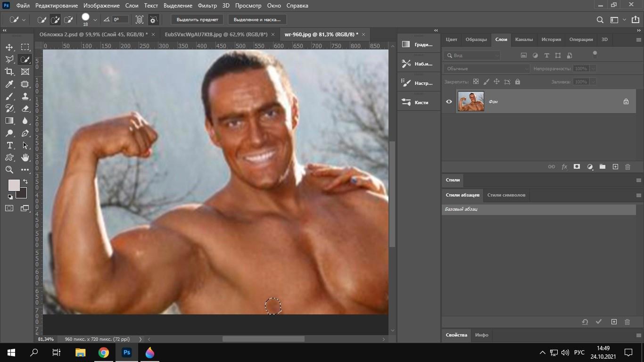The height and width of the screenshot is (362, 644).
Task: Activate the Horizontal Type tool
Action: (9, 145)
